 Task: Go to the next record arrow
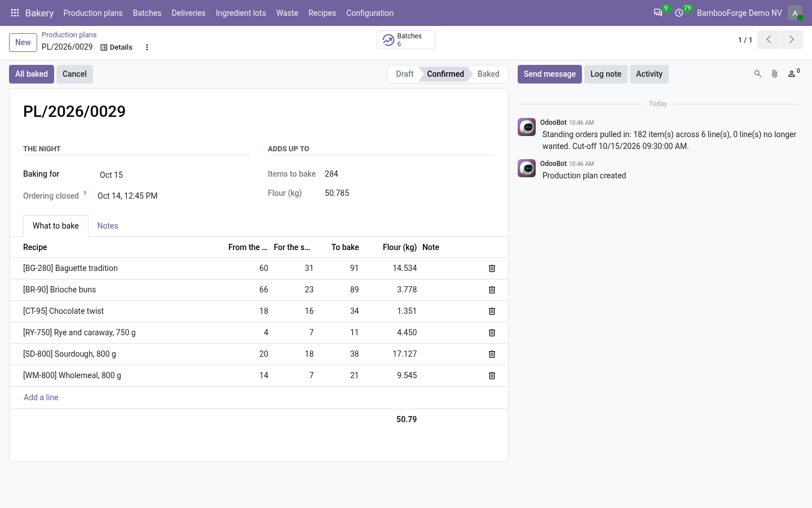tap(791, 40)
